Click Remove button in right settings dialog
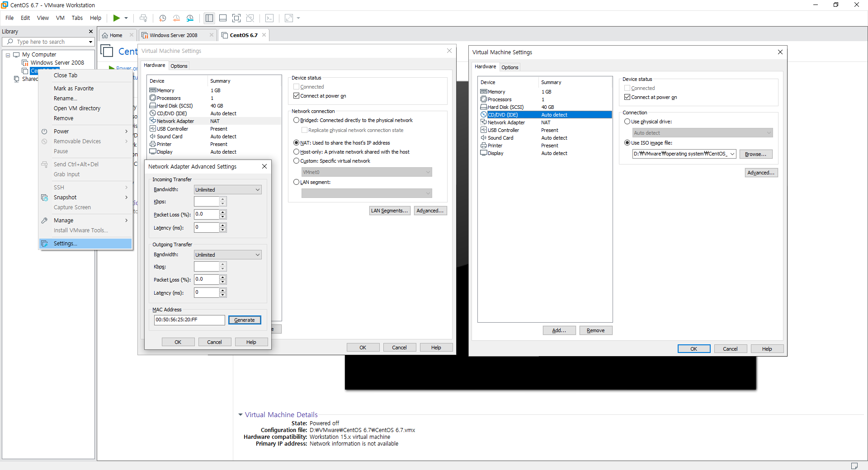Viewport: 868px width, 470px height. [x=596, y=330]
